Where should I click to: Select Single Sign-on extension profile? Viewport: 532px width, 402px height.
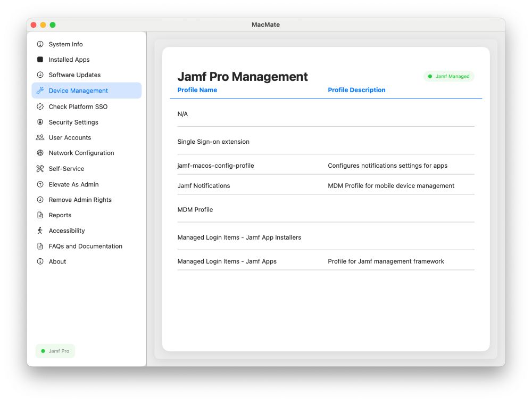[326, 142]
